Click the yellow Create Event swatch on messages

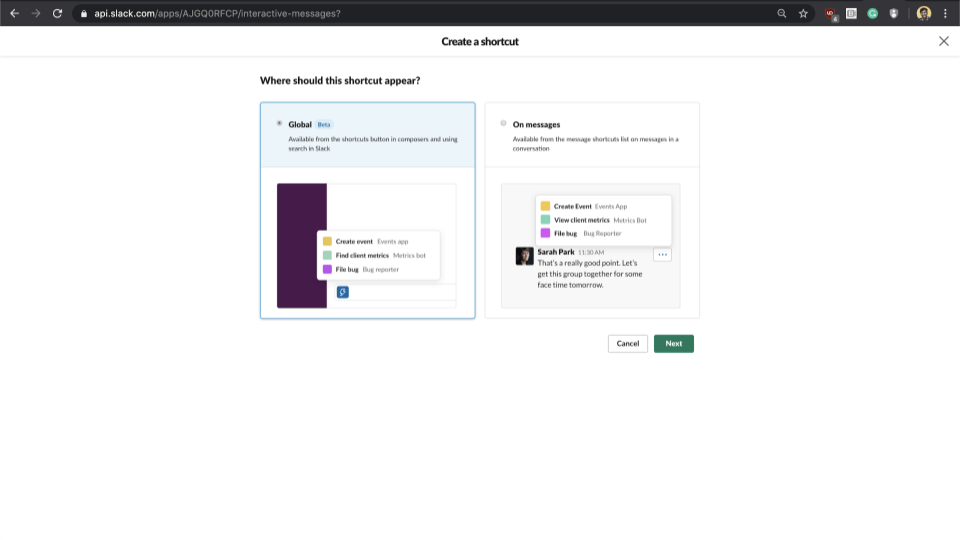(545, 206)
